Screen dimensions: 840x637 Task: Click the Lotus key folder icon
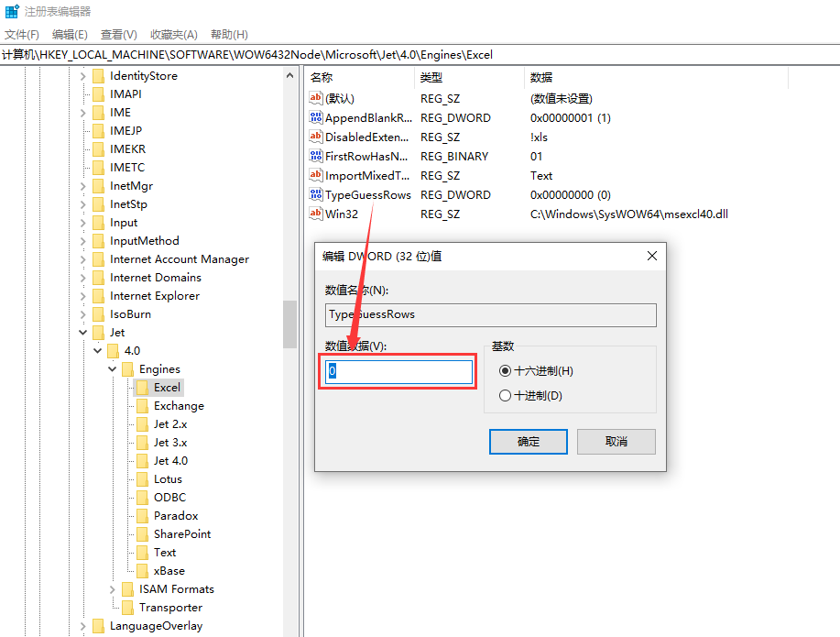pyautogui.click(x=143, y=479)
